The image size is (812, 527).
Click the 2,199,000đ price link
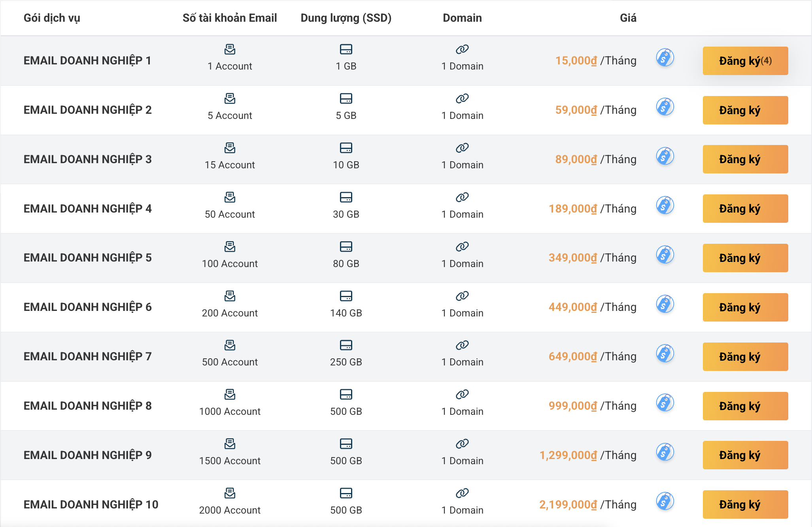pyautogui.click(x=568, y=504)
